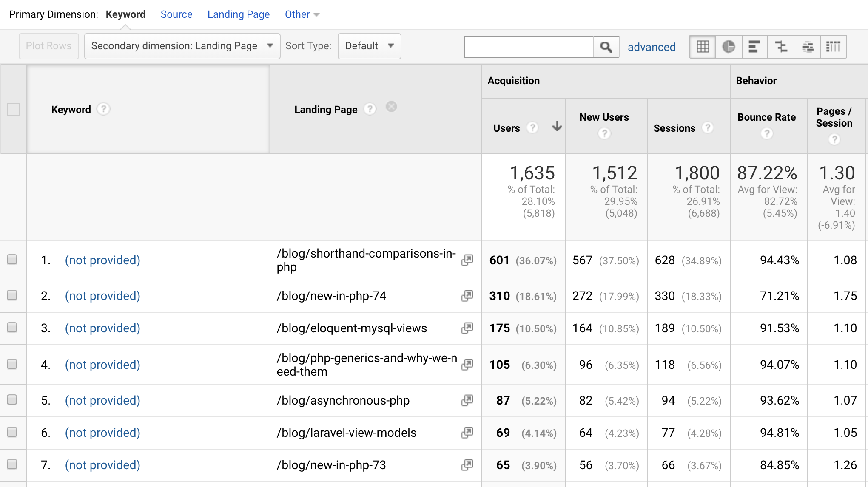Select the Performance bar view icon
This screenshot has width=868, height=487.
(754, 47)
